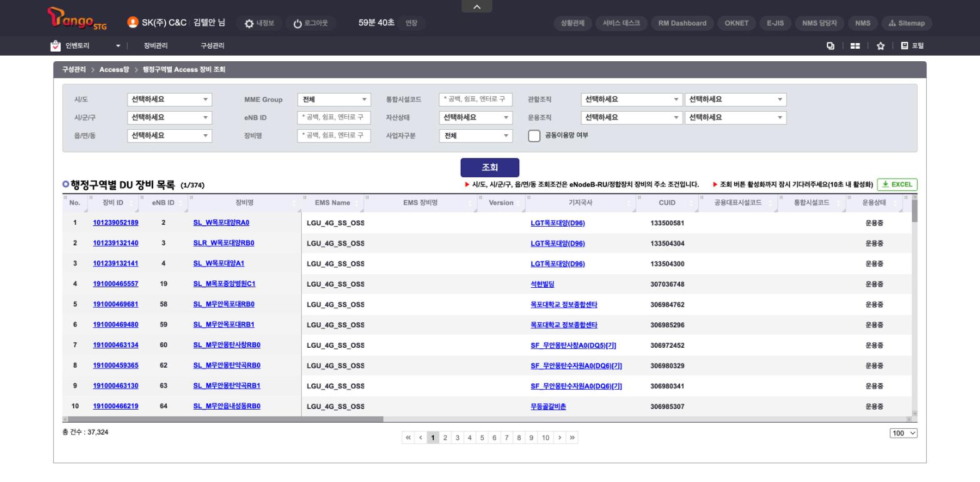Expand the MME Group dropdown
Image resolution: width=980 pixels, height=482 pixels.
(x=334, y=99)
